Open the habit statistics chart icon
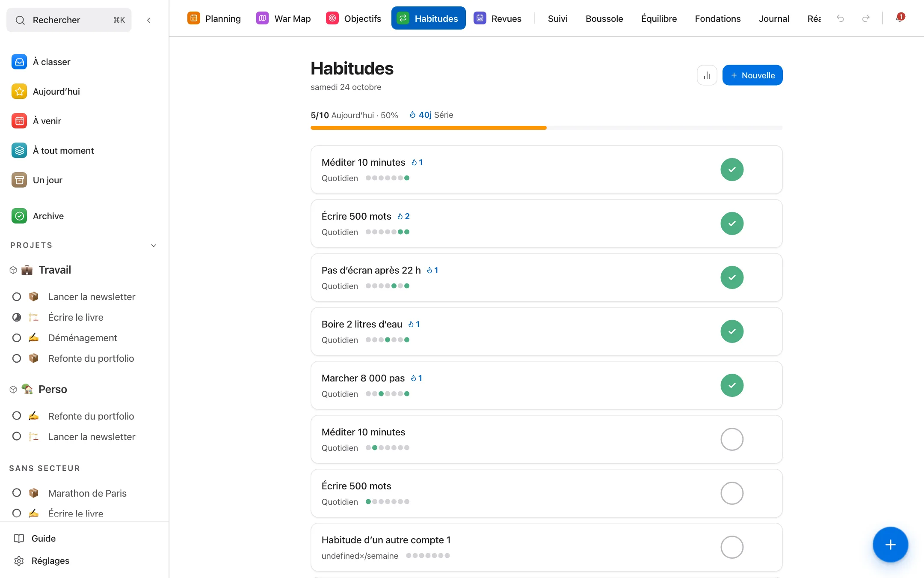The image size is (924, 578). pos(707,75)
